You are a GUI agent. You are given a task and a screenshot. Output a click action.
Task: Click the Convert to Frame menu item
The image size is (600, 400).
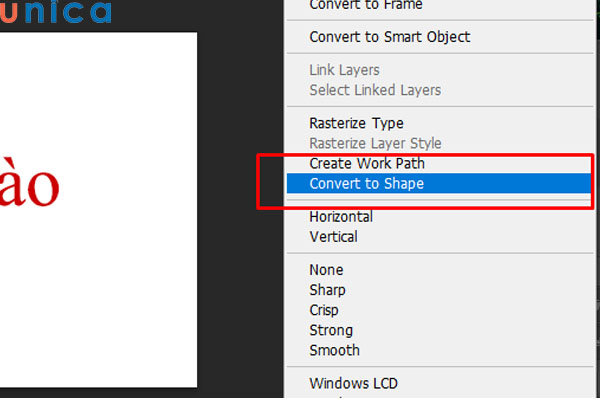[366, 5]
